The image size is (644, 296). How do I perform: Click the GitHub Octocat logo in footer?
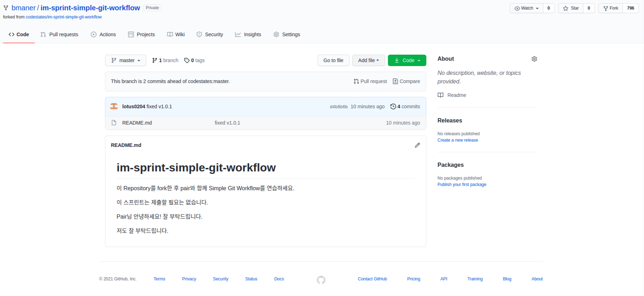[321, 280]
